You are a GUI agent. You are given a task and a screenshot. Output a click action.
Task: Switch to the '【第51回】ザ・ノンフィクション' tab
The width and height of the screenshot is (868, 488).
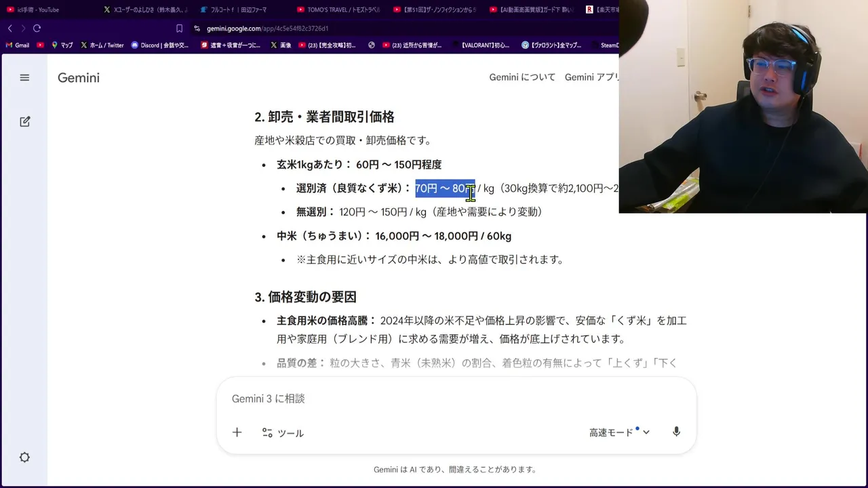tap(435, 9)
